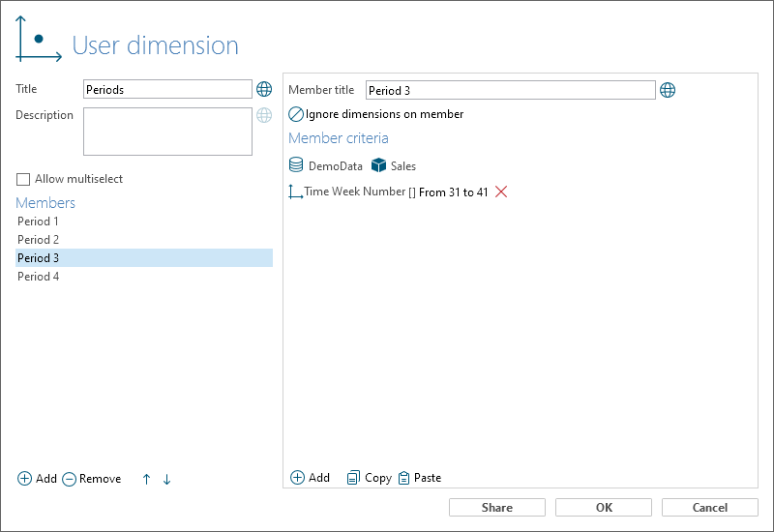Click the faded globe icon next to Description
The image size is (774, 532).
(264, 115)
